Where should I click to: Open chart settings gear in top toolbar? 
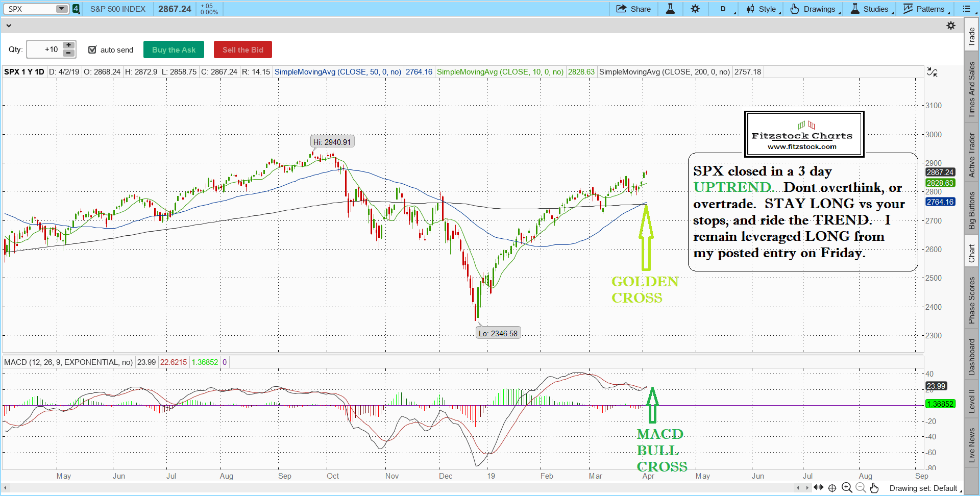tap(695, 9)
